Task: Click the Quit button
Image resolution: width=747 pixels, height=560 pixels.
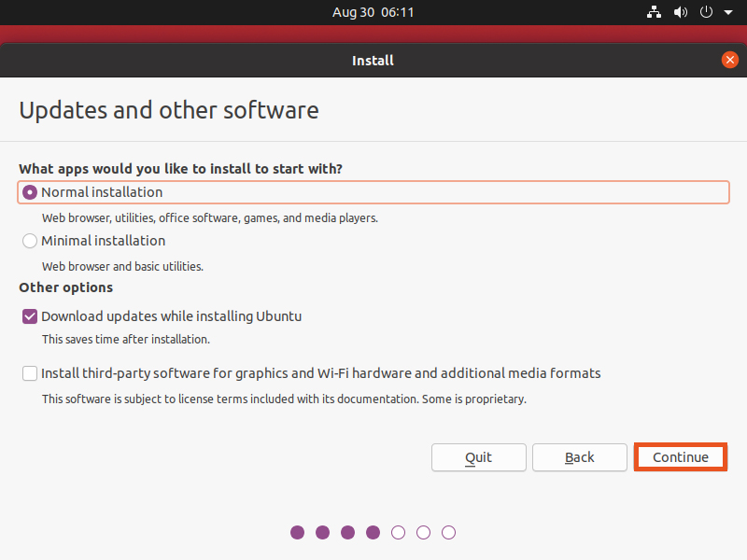Action: pyautogui.click(x=479, y=457)
